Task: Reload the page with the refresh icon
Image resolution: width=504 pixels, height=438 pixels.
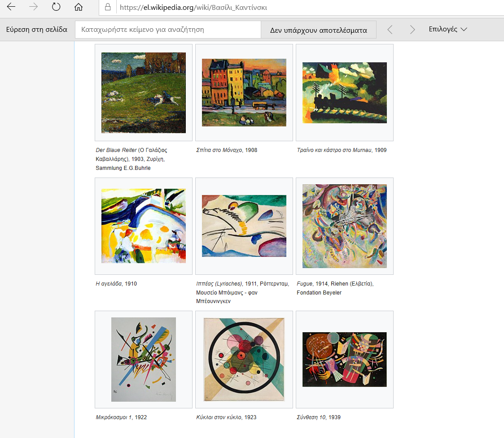Action: click(x=56, y=7)
